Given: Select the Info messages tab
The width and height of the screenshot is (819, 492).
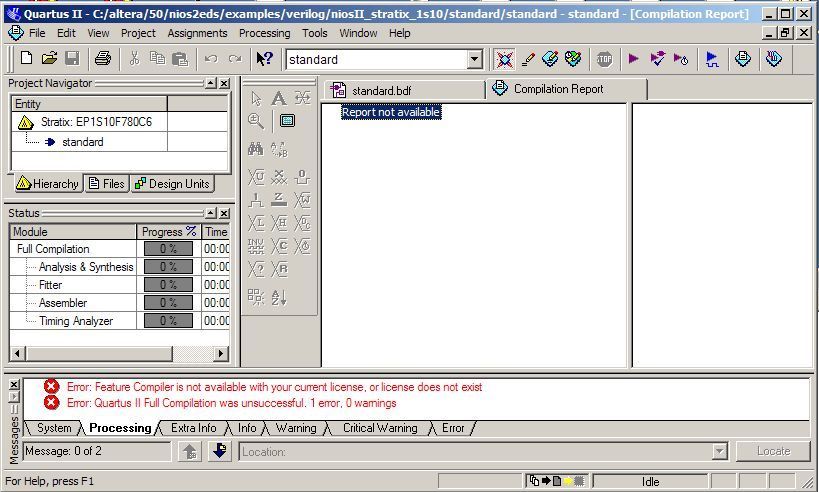Looking at the screenshot, I should (x=247, y=428).
